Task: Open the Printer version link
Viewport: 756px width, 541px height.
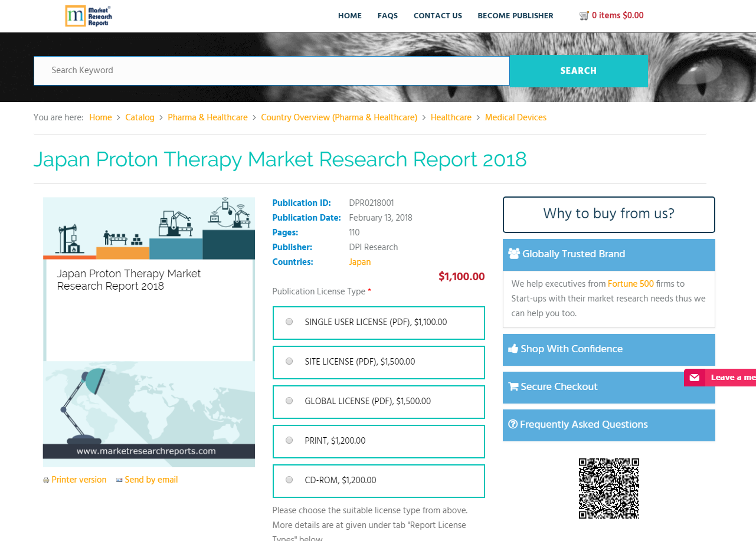Action: tap(79, 480)
